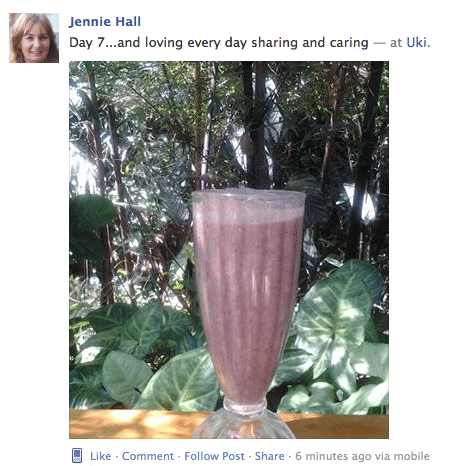Click the glass base on the wooden table
The height and width of the screenshot is (466, 470).
(244, 422)
